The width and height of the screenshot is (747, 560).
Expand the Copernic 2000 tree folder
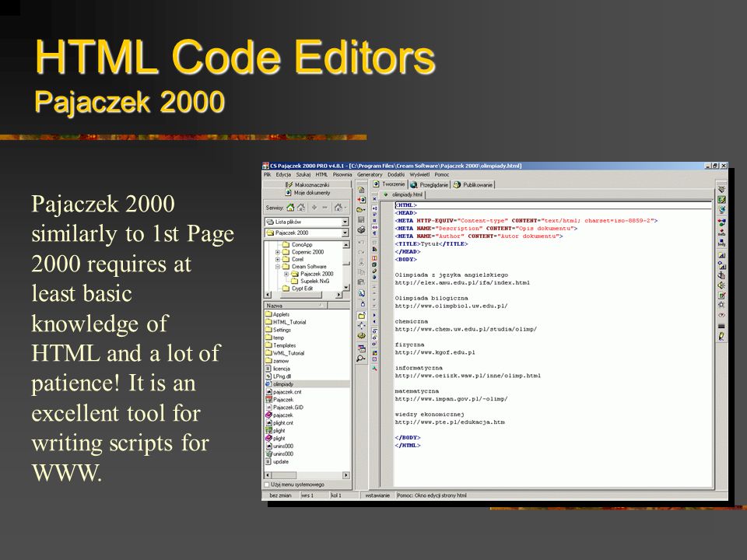click(x=278, y=252)
